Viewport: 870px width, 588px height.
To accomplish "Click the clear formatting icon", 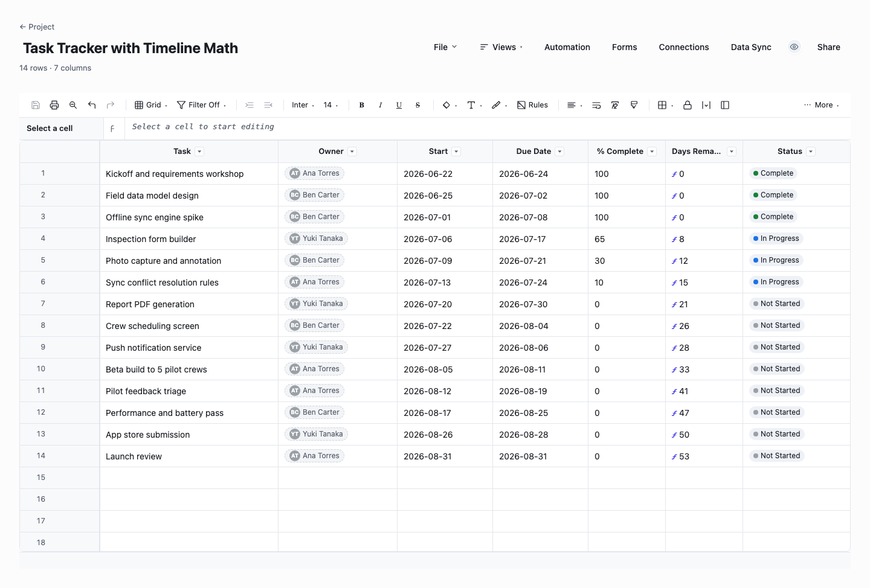I will pyautogui.click(x=615, y=105).
